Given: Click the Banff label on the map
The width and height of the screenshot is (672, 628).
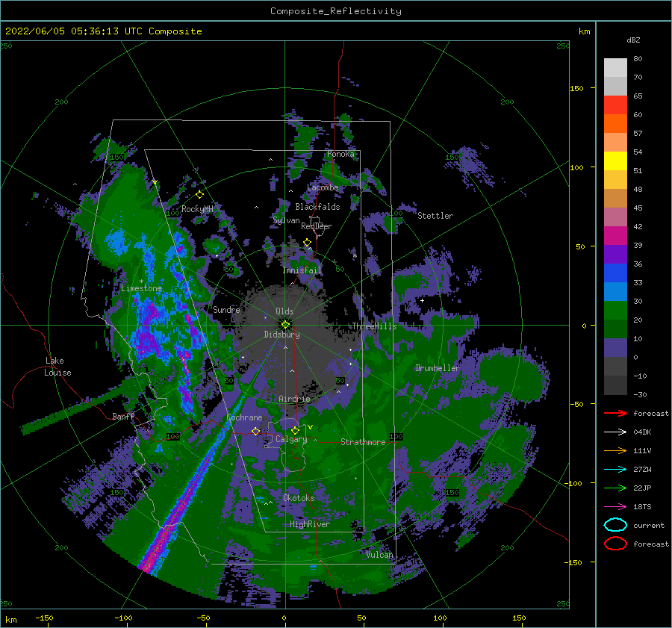Looking at the screenshot, I should pyautogui.click(x=123, y=416).
